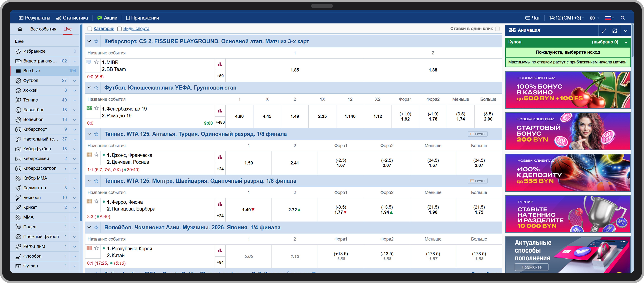Click the home icon in sidebar
Screen dimensions: 644x283
(x=20, y=29)
